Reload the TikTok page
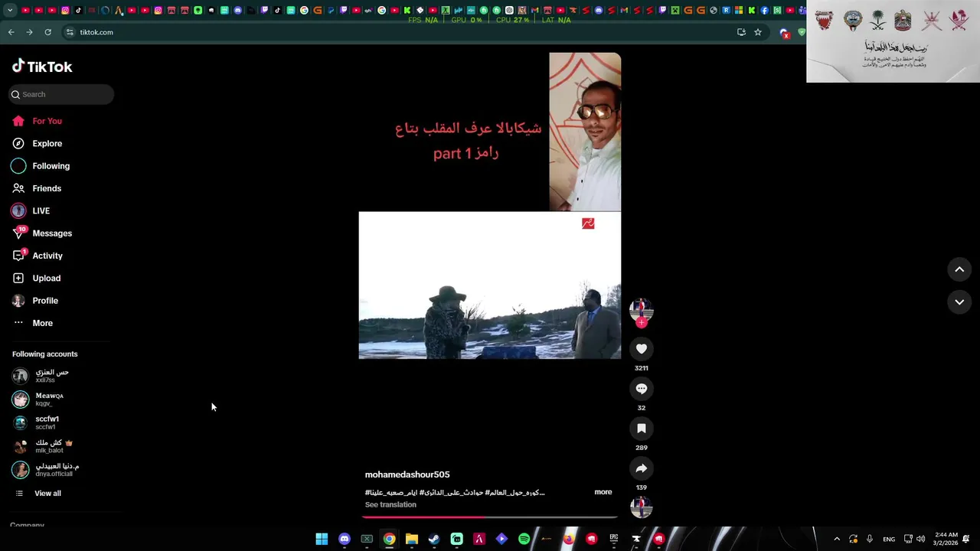 (47, 32)
